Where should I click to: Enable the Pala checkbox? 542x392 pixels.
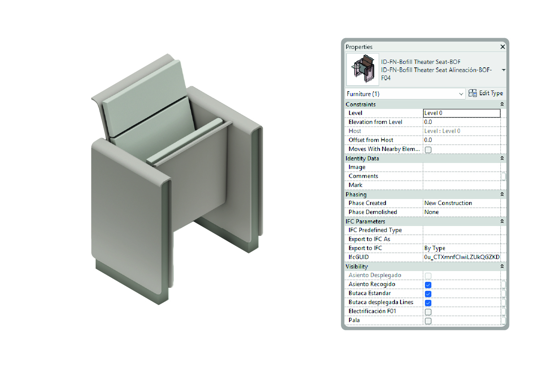click(428, 321)
